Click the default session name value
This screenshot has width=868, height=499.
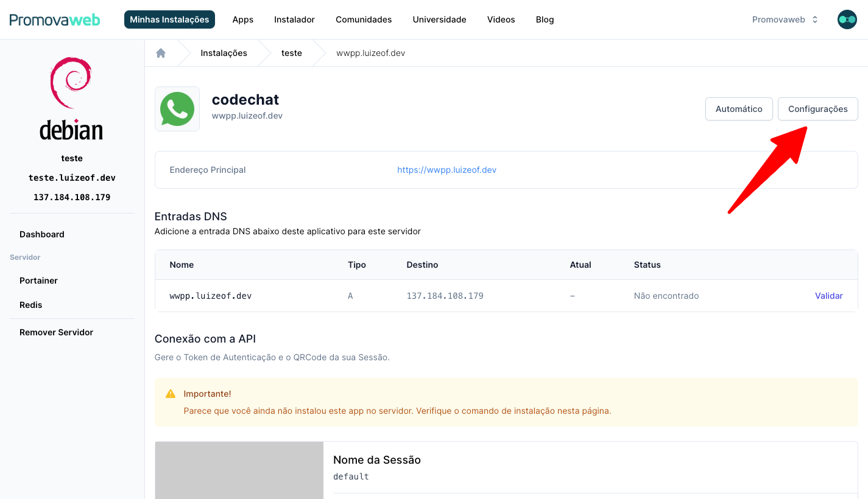(x=351, y=476)
